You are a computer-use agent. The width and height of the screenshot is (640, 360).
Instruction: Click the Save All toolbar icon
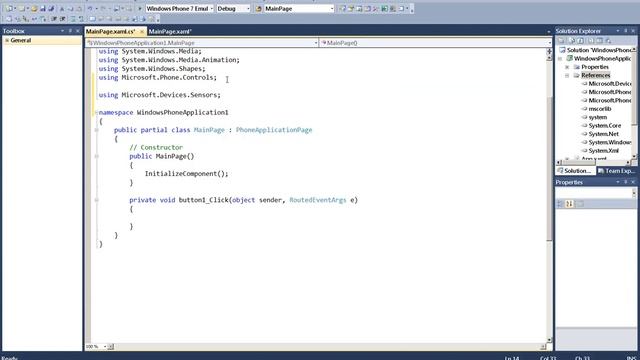(51, 9)
